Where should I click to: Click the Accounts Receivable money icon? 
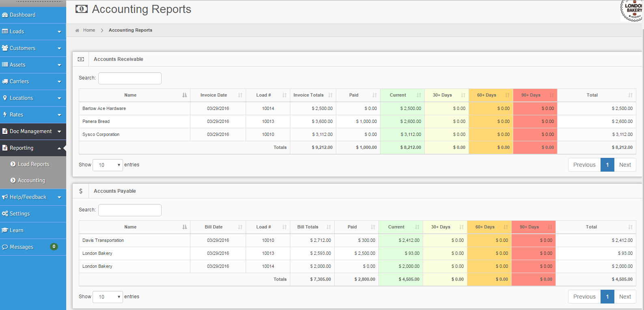coord(81,59)
